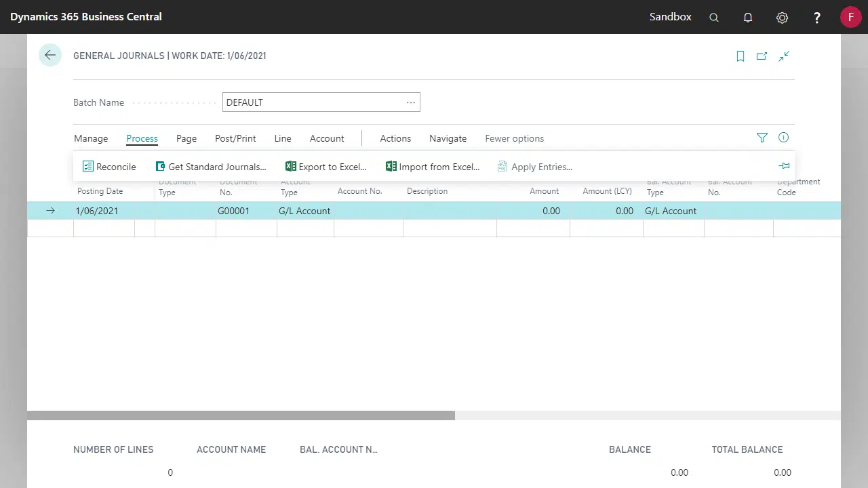Screen dimensions: 868x488
Task: Click the help question mark icon
Action: [x=817, y=18]
